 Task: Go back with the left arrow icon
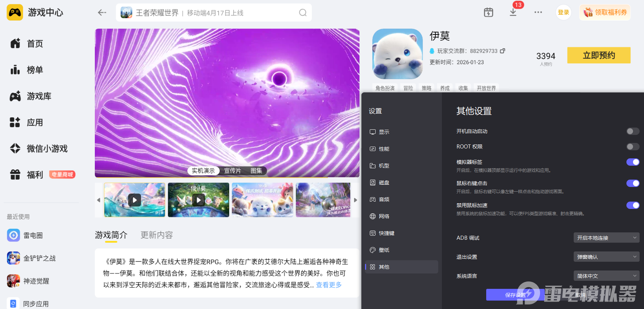click(102, 12)
